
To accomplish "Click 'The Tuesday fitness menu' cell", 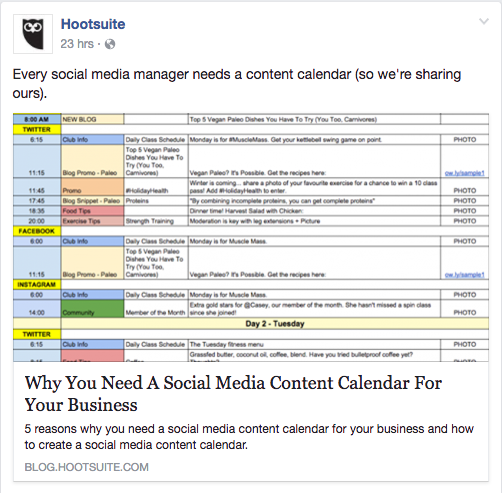I will tap(314, 344).
